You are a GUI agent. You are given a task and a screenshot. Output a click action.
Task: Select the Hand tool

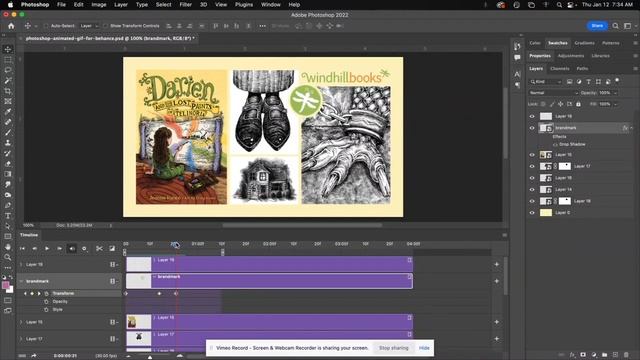coord(8,247)
